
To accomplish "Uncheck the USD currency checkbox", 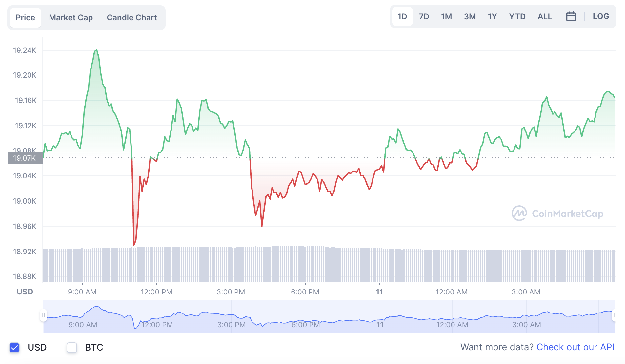I will [14, 347].
